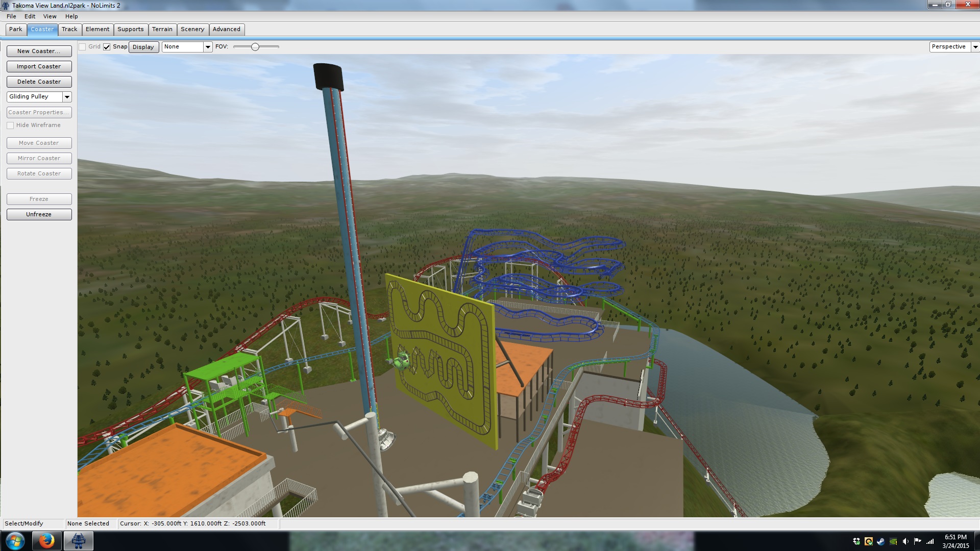Viewport: 980px width, 551px height.
Task: Switch to the Terrain tab
Action: (x=162, y=29)
